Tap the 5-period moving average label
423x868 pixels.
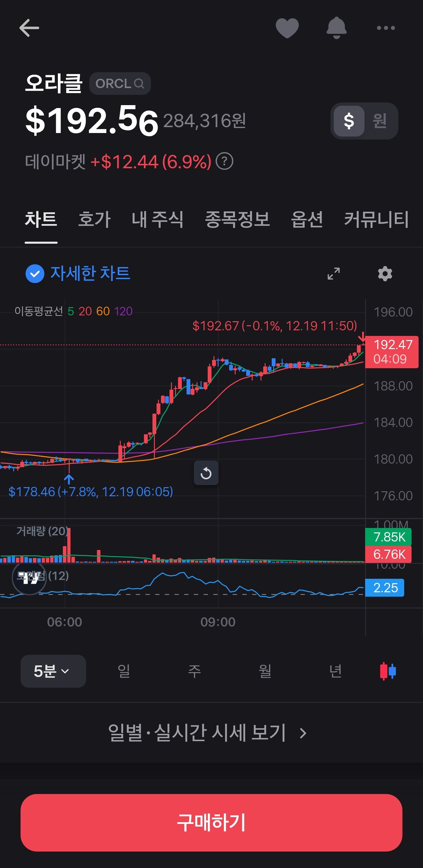point(71,311)
